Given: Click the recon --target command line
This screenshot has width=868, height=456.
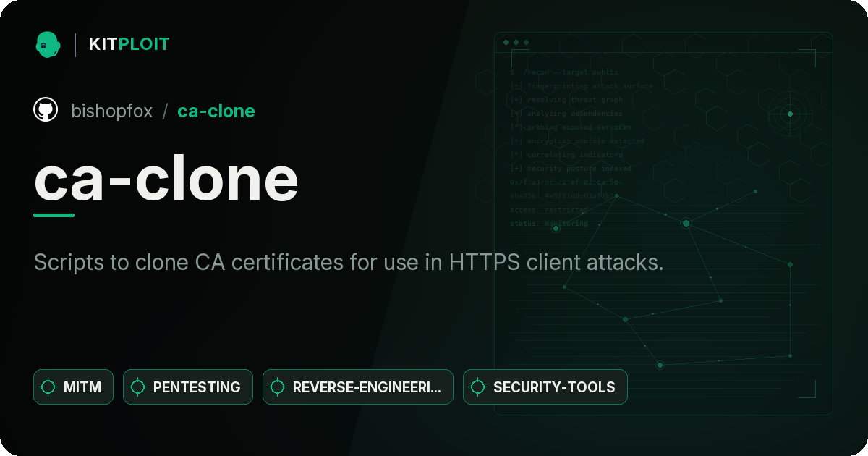Looking at the screenshot, I should click(565, 72).
